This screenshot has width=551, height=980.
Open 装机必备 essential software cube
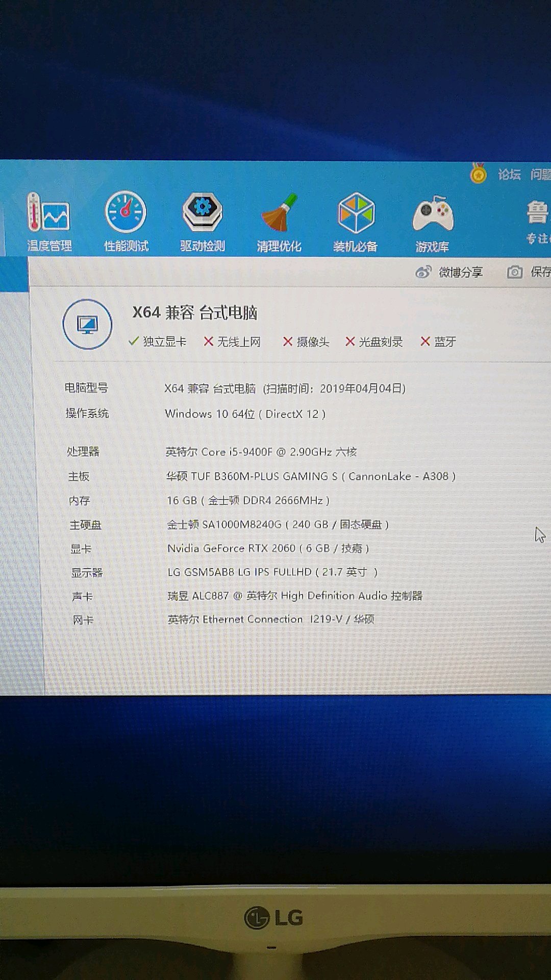point(356,224)
